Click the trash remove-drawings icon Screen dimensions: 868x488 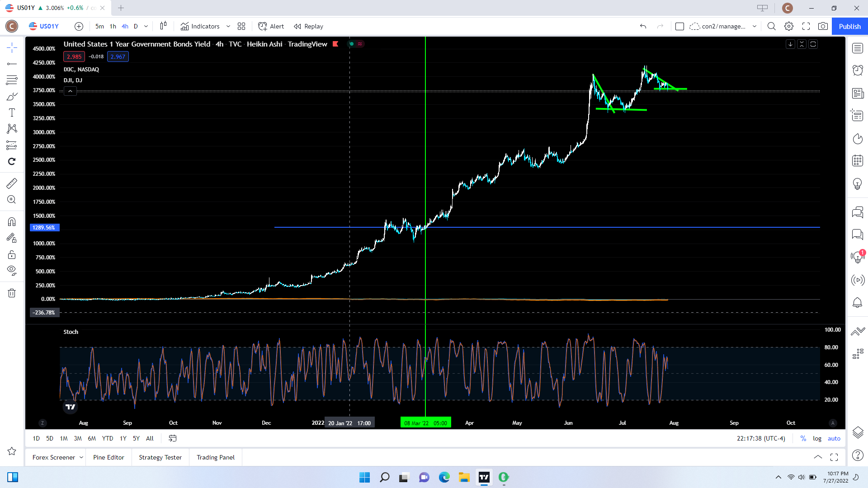(12, 293)
